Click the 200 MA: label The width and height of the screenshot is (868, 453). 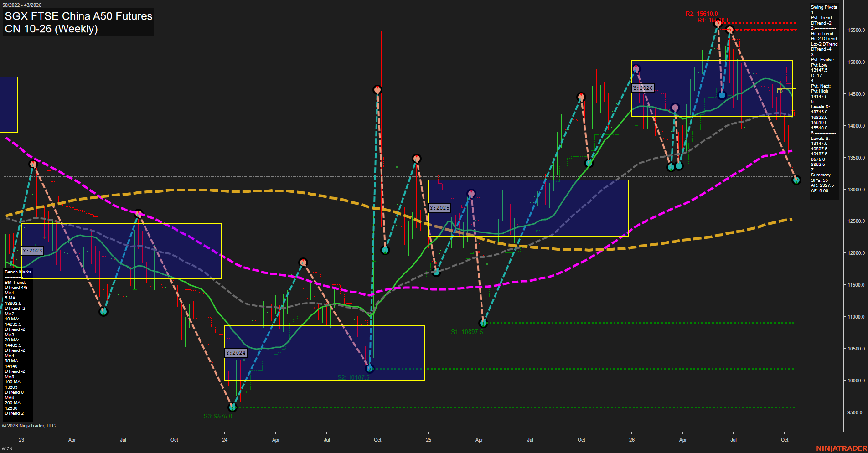[13, 403]
